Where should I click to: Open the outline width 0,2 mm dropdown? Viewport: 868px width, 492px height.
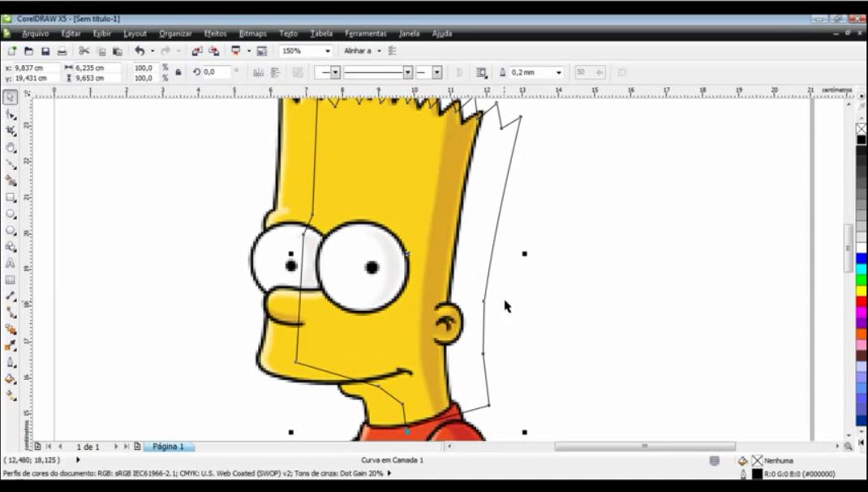pyautogui.click(x=559, y=72)
